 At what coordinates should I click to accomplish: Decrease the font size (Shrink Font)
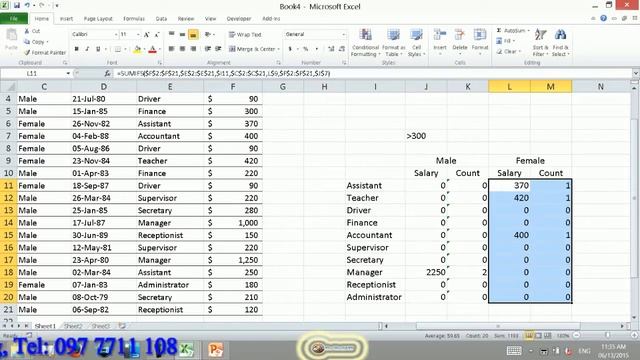click(x=157, y=35)
